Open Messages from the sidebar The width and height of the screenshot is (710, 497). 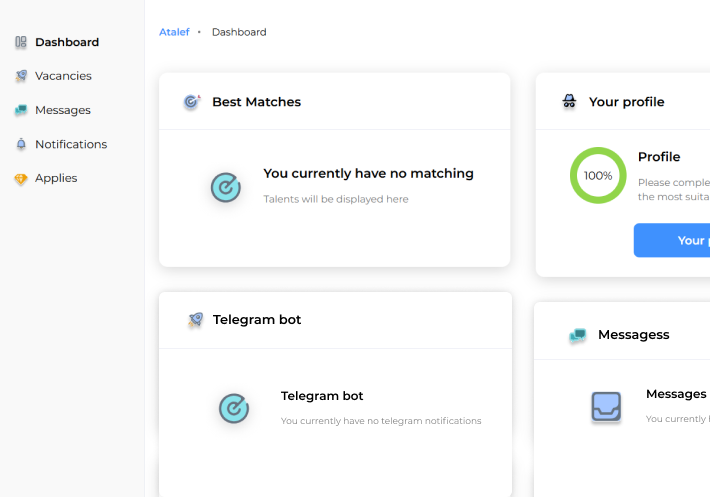coord(63,110)
